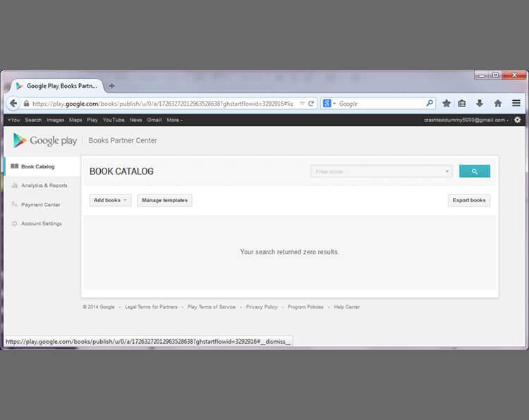
Task: Click the BOOK CATALOG heading
Action: (121, 171)
